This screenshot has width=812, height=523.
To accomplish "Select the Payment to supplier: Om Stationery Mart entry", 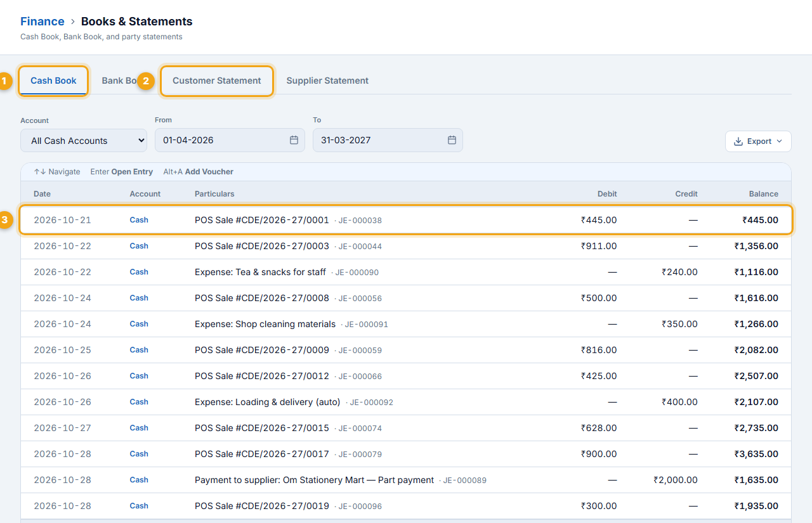I will coord(406,480).
